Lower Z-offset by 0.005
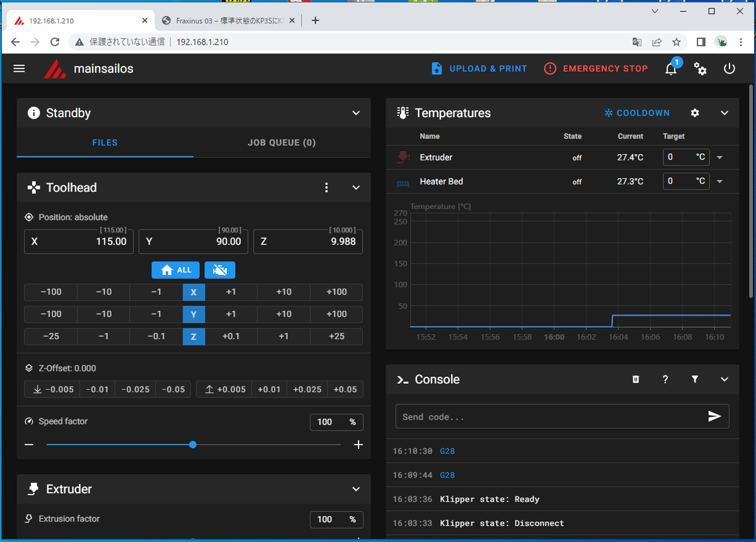Image resolution: width=756 pixels, height=542 pixels. coord(53,389)
